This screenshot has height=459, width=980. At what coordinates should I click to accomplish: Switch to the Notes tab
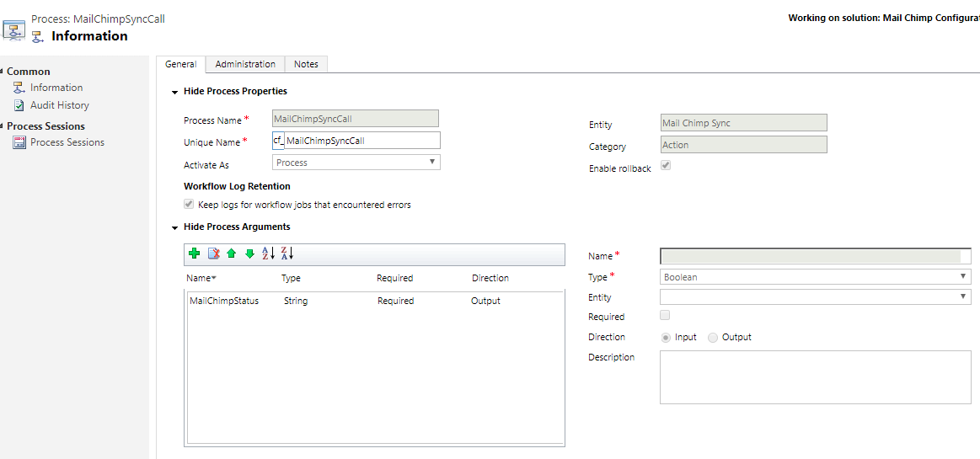coord(306,64)
